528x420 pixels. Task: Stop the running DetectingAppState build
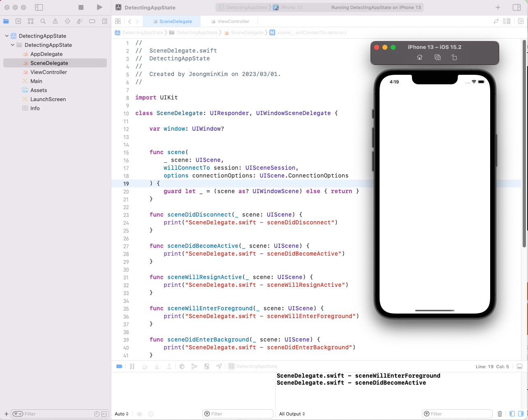81,7
